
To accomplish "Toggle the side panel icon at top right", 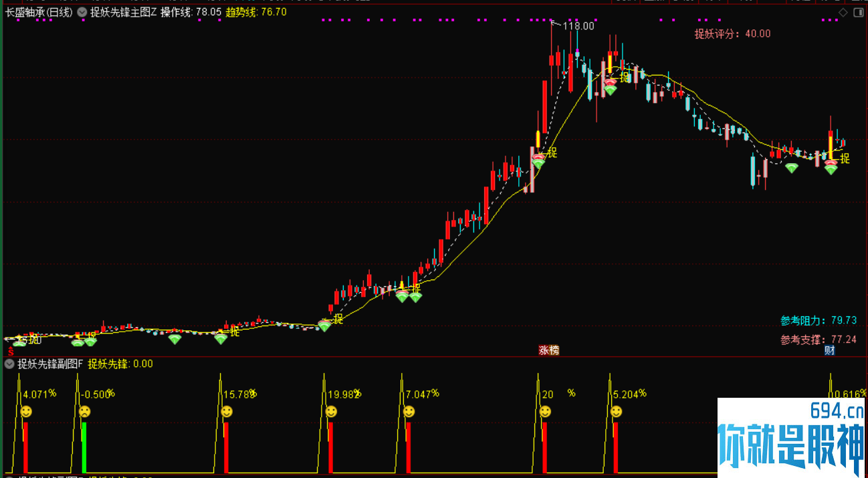I will (859, 12).
